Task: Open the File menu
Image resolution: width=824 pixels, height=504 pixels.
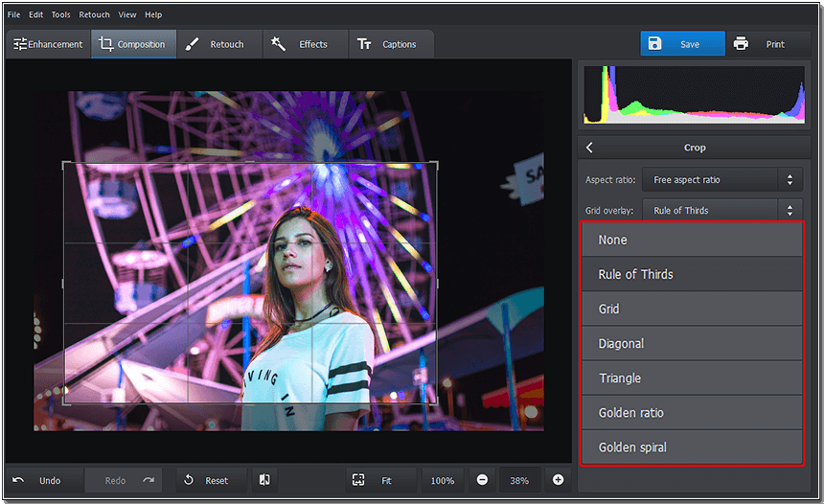Action: (13, 14)
